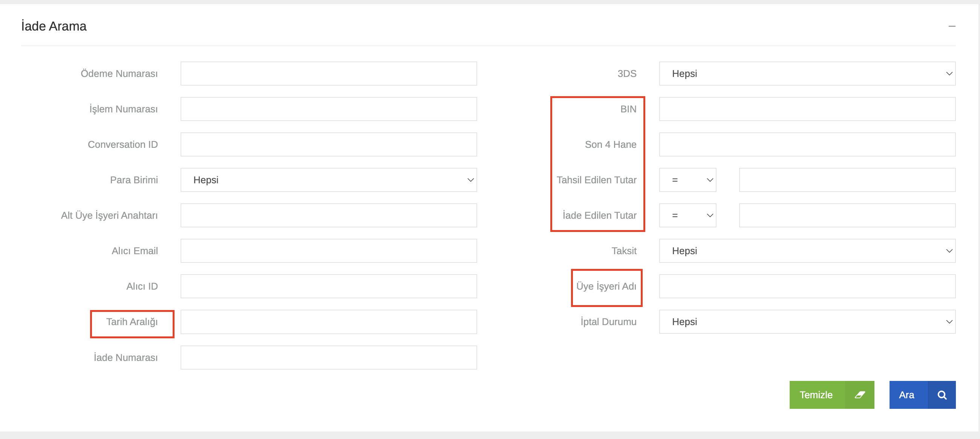This screenshot has height=439, width=980.
Task: Click into İşlem Numarası input
Action: (x=328, y=109)
